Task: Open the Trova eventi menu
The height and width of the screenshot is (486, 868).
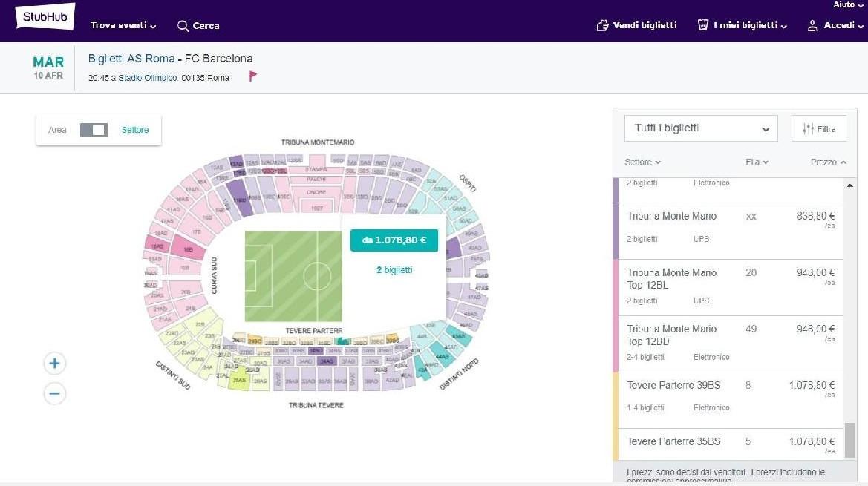Action: 123,26
